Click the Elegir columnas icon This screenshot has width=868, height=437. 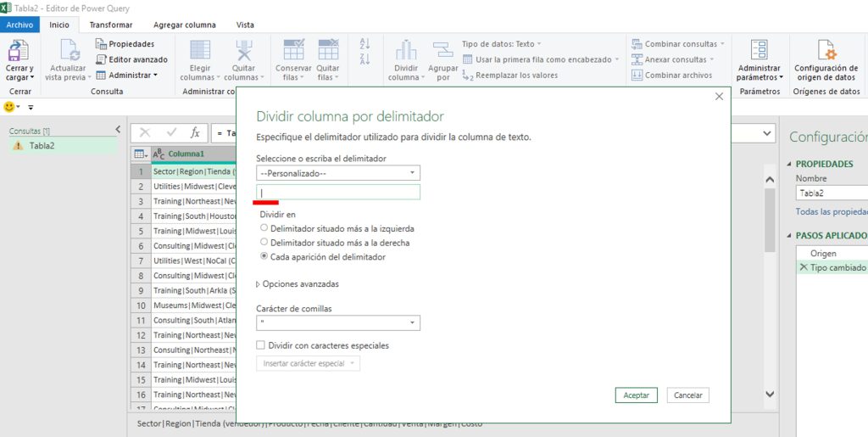click(x=200, y=50)
